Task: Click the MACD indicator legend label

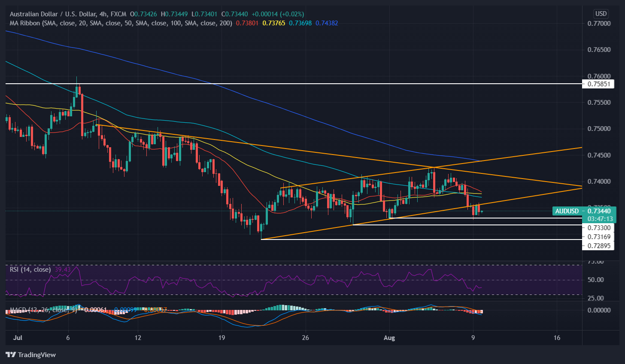Action: click(43, 309)
